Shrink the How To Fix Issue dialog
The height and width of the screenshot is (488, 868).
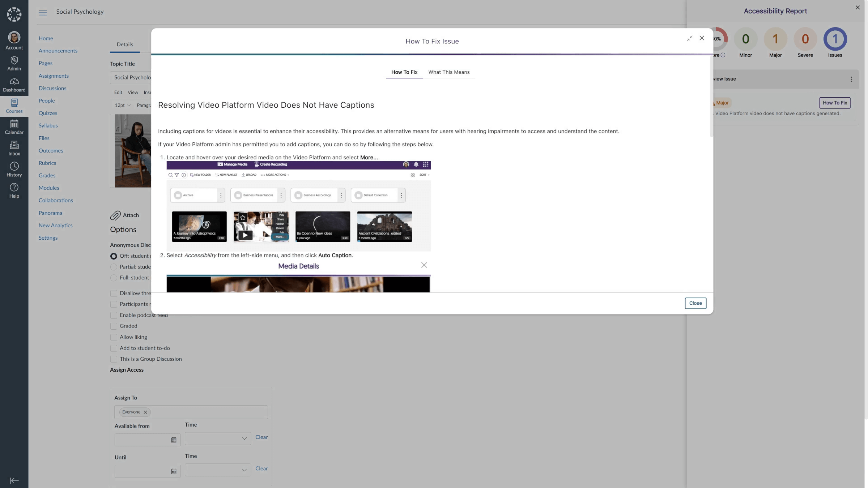689,38
